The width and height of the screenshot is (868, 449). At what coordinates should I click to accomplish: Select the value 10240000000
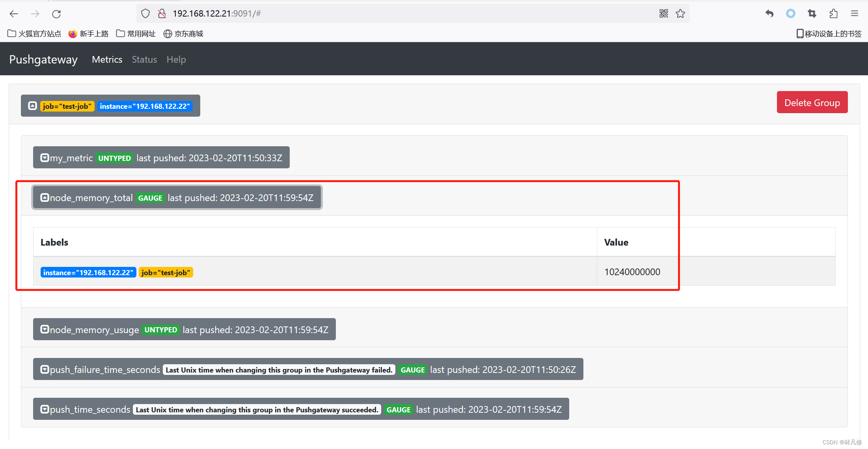click(x=632, y=272)
